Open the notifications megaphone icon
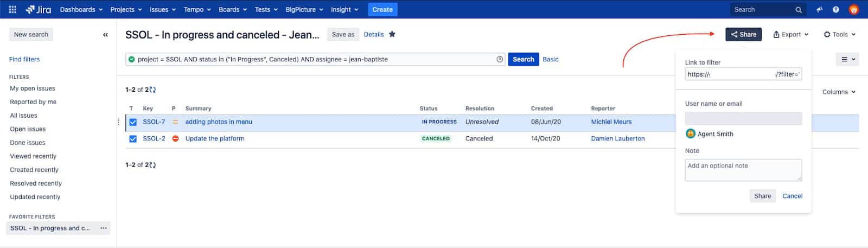This screenshot has width=868, height=248. pyautogui.click(x=819, y=9)
